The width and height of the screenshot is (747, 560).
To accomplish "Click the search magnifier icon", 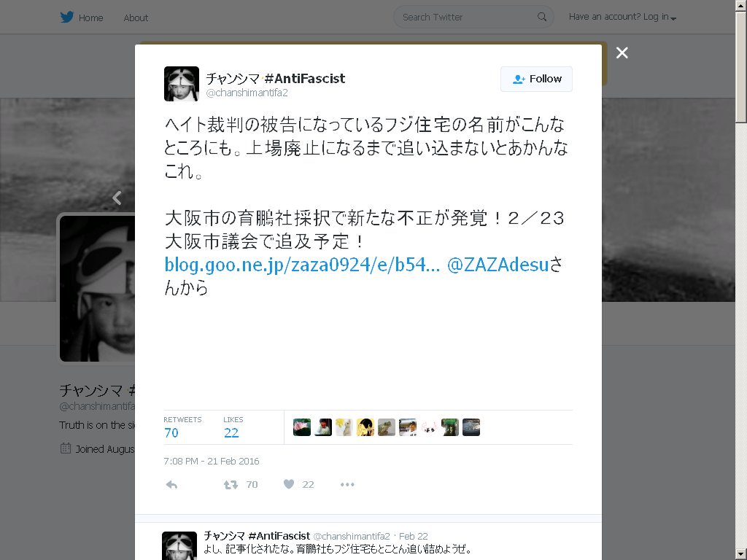I will [542, 17].
